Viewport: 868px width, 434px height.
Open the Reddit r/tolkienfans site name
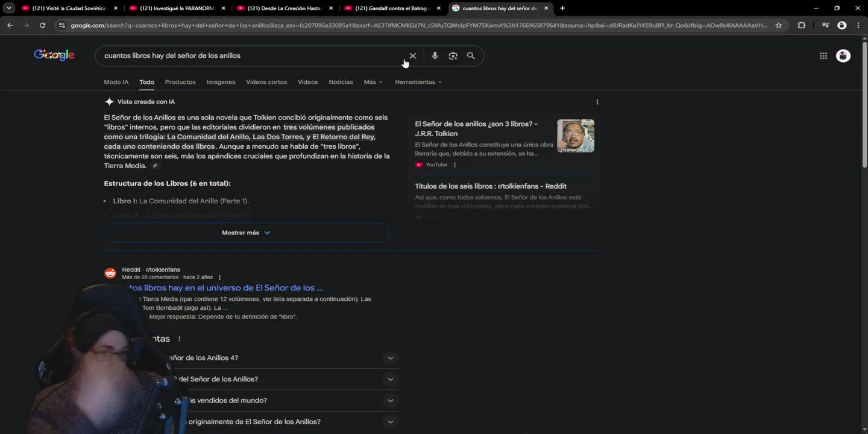151,269
